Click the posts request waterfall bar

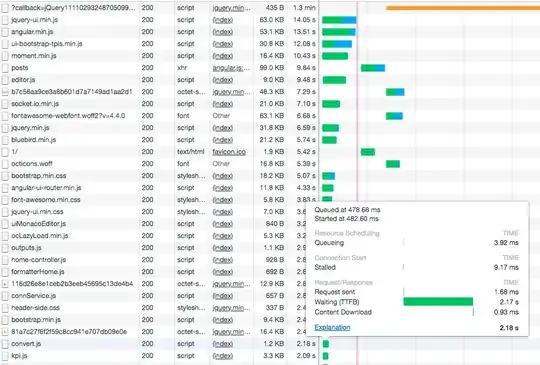click(x=373, y=68)
